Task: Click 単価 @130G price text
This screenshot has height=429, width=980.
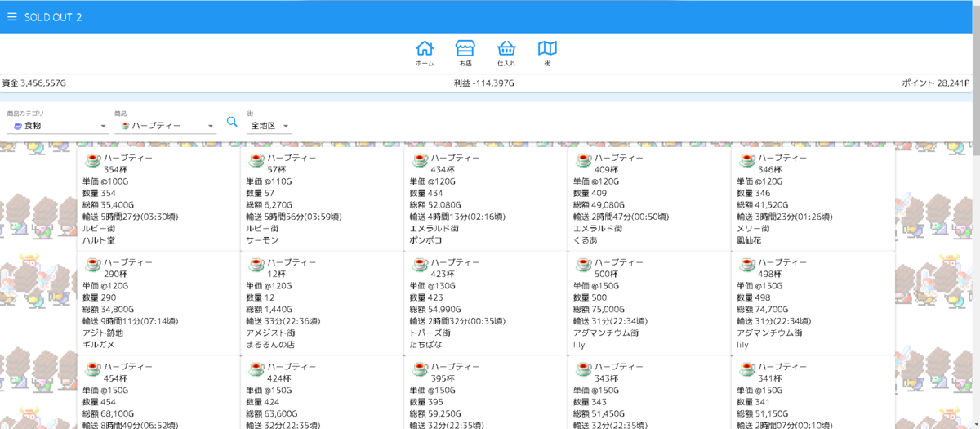Action: (433, 286)
